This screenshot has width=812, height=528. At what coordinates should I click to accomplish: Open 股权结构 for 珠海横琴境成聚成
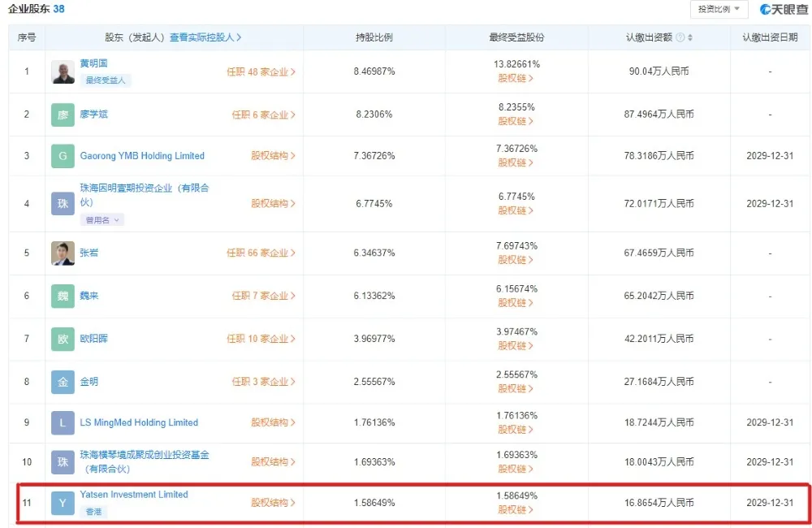click(x=273, y=462)
